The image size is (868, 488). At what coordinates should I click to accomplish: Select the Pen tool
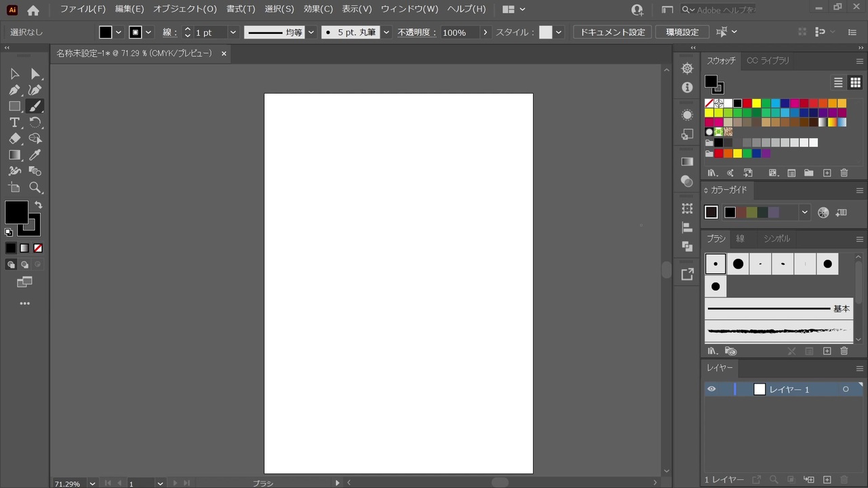click(x=14, y=90)
